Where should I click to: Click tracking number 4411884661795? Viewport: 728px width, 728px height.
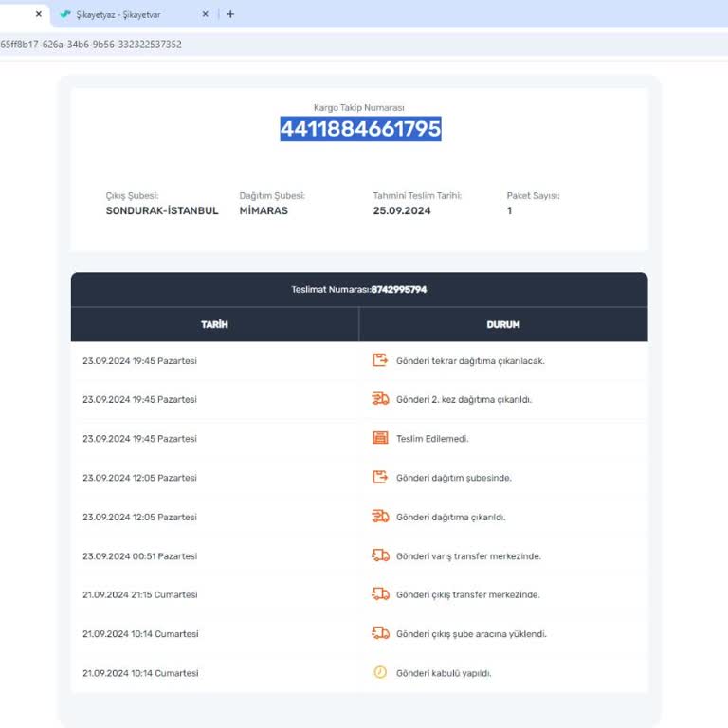360,129
